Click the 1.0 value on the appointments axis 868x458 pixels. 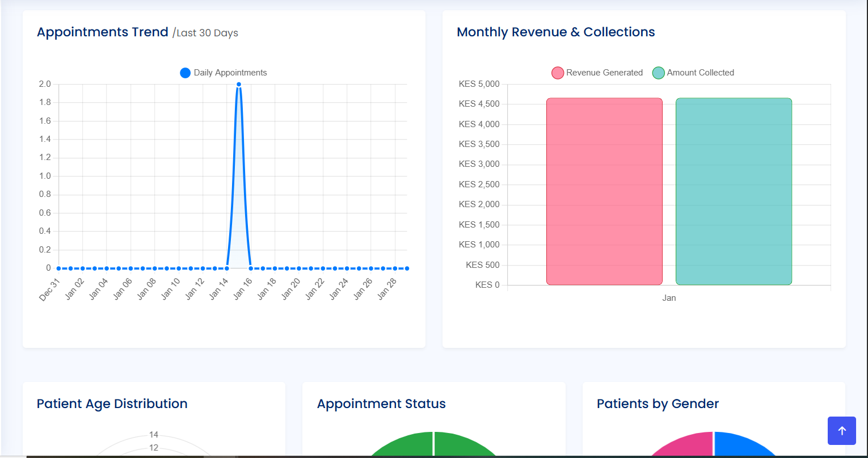pyautogui.click(x=45, y=176)
